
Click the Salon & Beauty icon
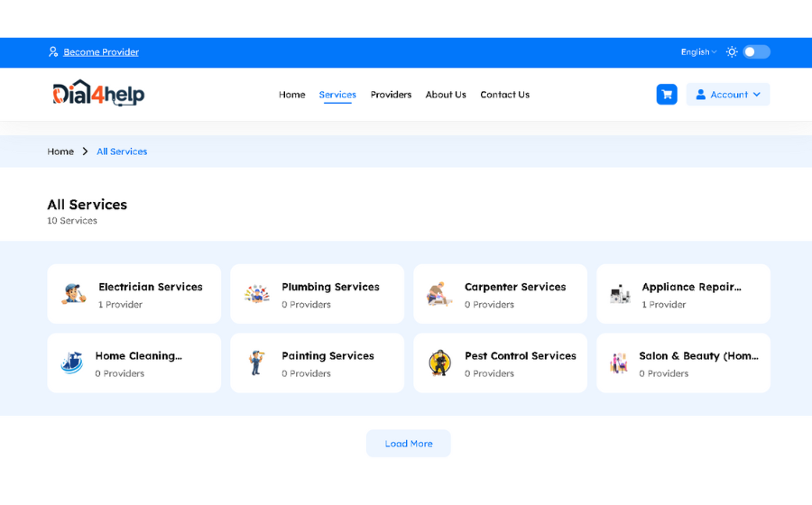click(x=619, y=363)
